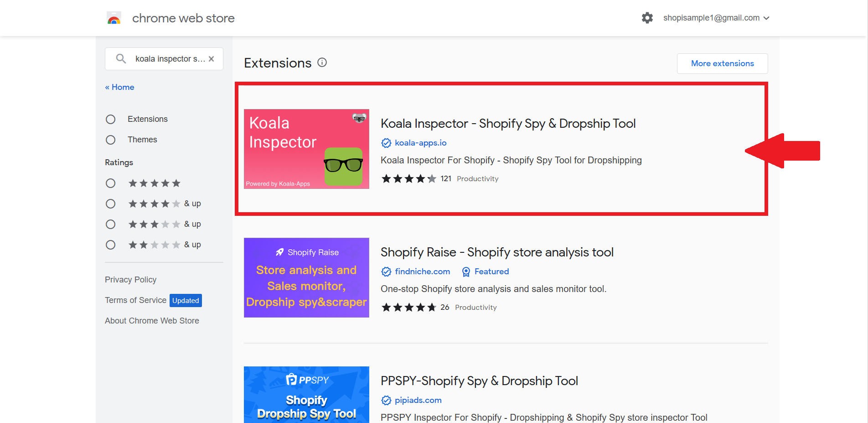This screenshot has height=423, width=868.
Task: Click Shopify Raise star rating
Action: [x=409, y=308]
